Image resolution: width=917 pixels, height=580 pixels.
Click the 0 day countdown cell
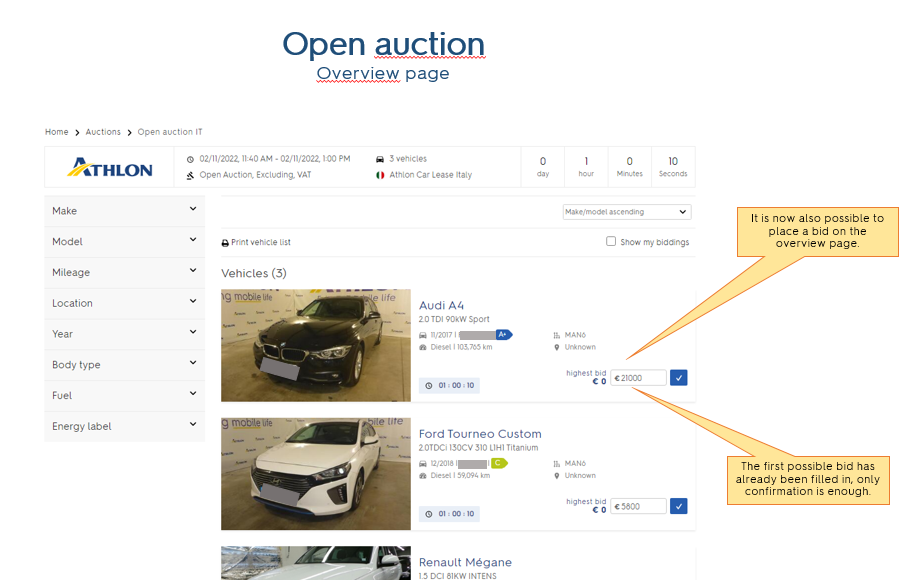click(x=543, y=167)
